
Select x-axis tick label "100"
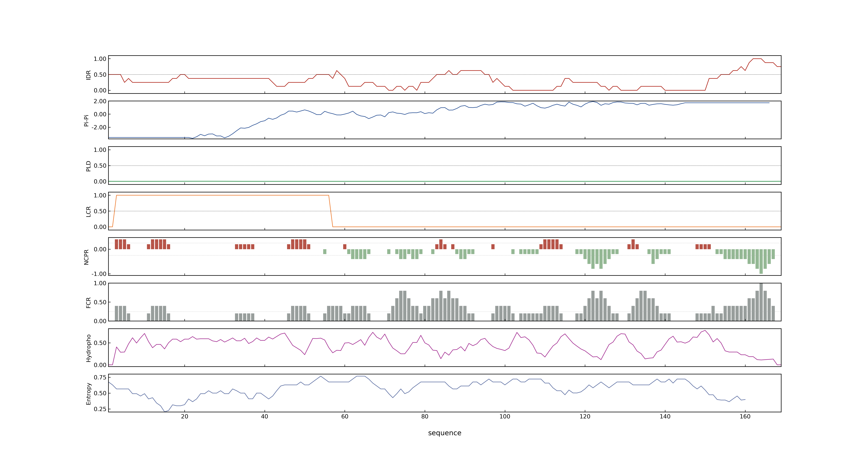tap(505, 416)
